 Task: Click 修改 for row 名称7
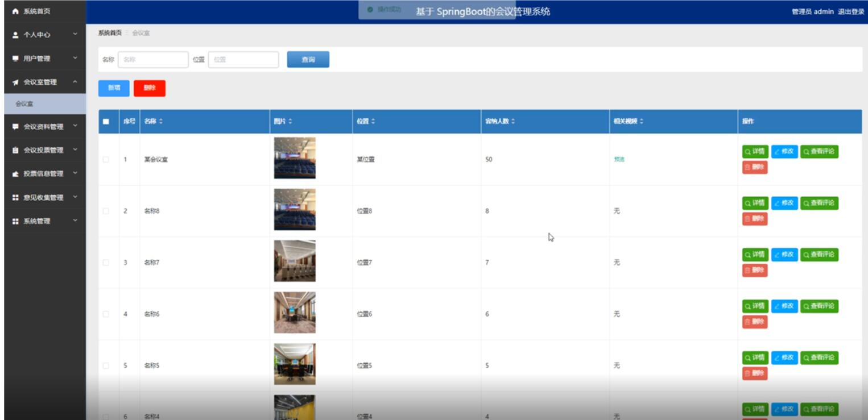[784, 255]
